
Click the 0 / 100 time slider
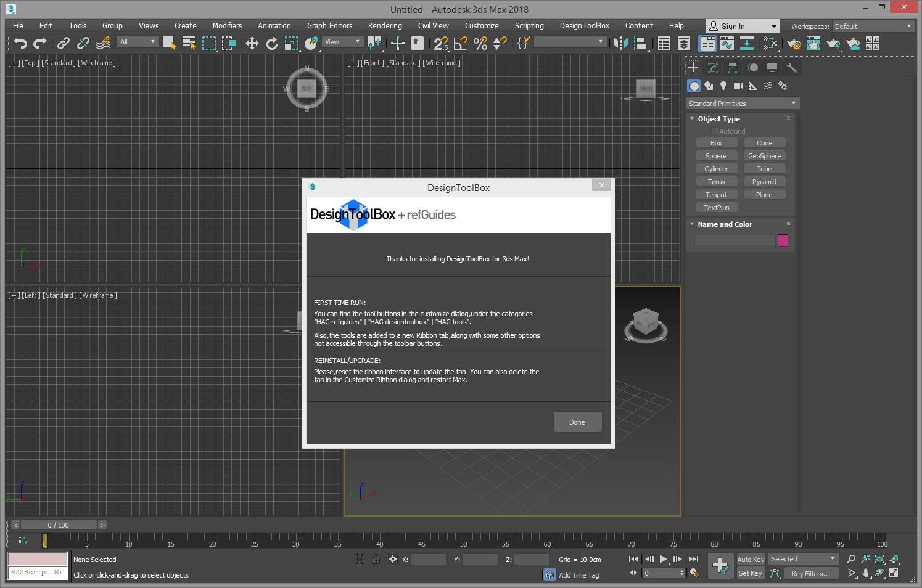[59, 525]
